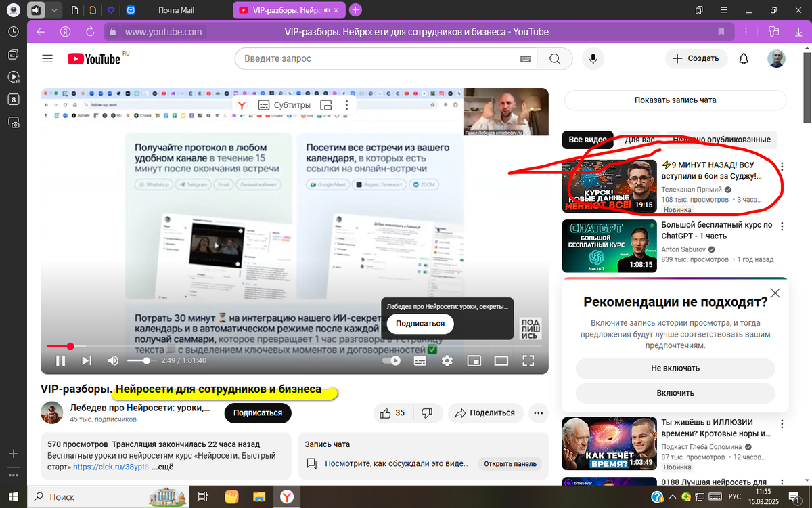This screenshot has width=812, height=508.
Task: Expand the dropdown arrow beside the speaker button
Action: coord(53,10)
